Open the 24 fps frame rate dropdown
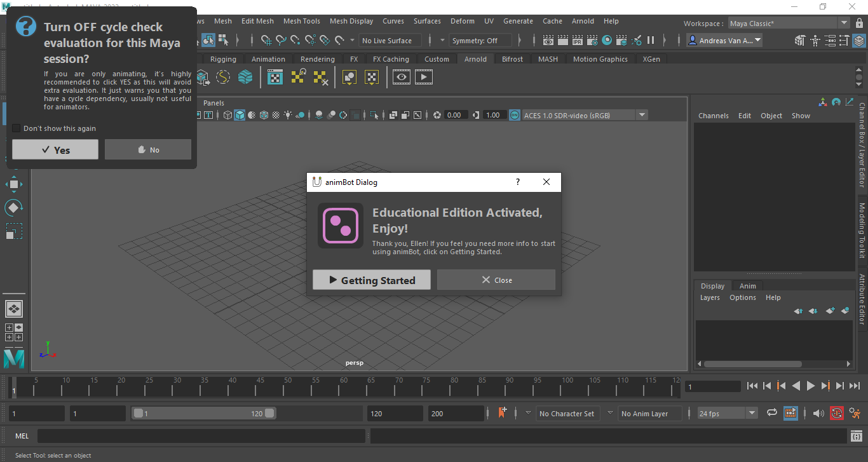The height and width of the screenshot is (462, 868). (x=728, y=413)
